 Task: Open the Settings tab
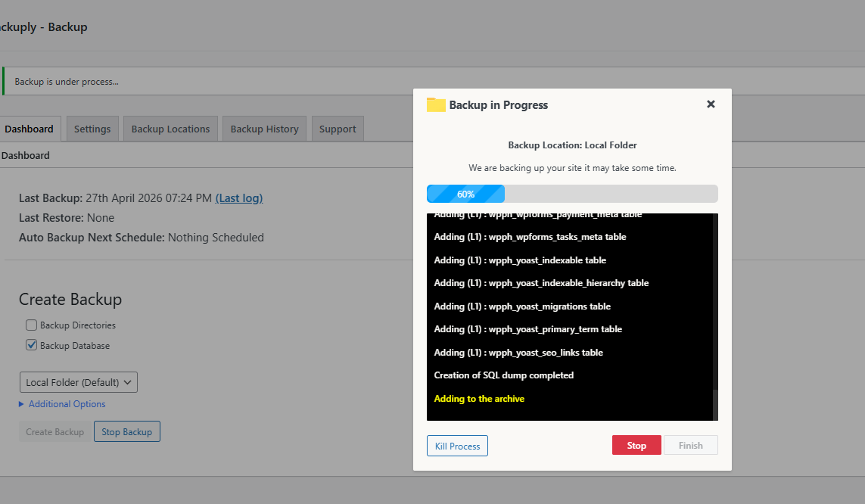(x=92, y=129)
